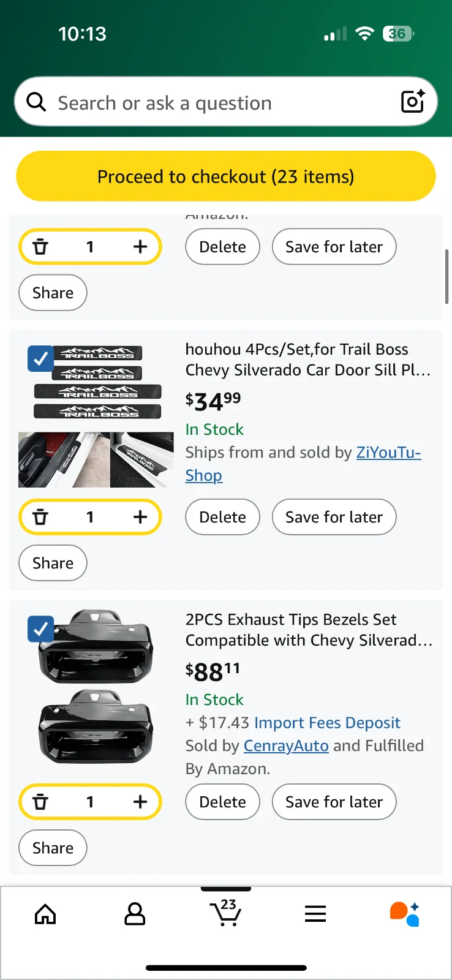Deselect the Exhaust Tips Bezels checkbox
The image size is (452, 980).
tap(40, 629)
